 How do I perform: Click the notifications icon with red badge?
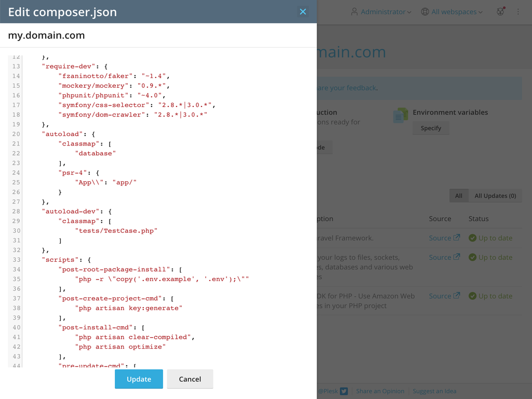click(x=500, y=11)
